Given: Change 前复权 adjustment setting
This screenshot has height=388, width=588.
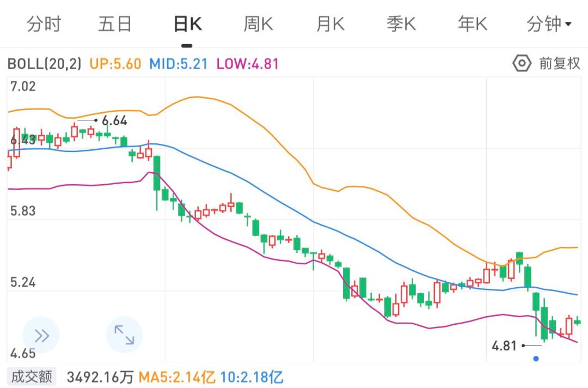Looking at the screenshot, I should click(x=560, y=64).
